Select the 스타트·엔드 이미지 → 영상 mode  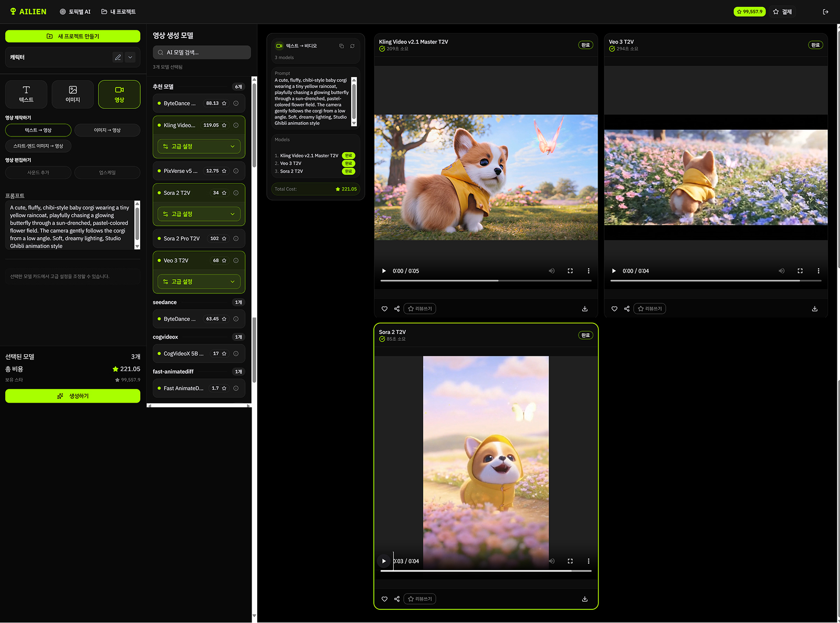click(38, 146)
